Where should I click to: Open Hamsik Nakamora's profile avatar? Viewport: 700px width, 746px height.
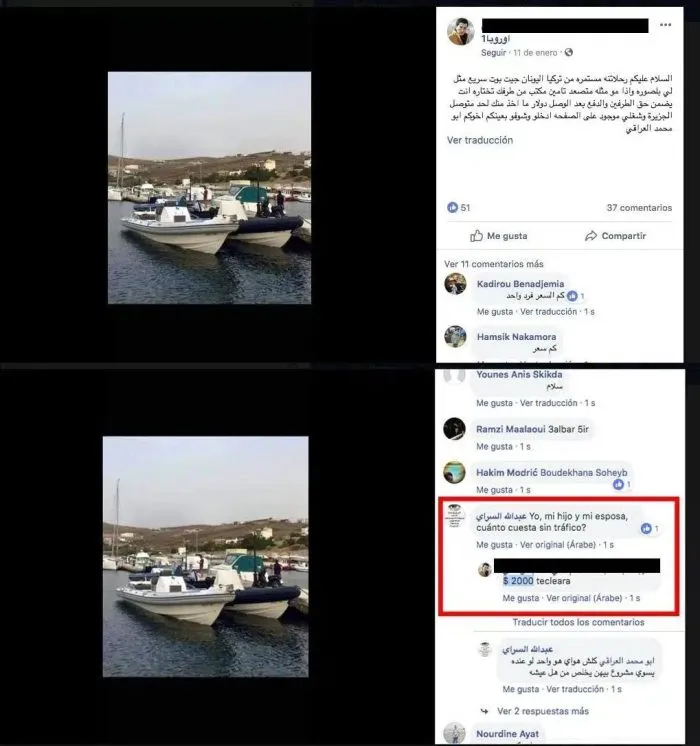click(x=455, y=336)
